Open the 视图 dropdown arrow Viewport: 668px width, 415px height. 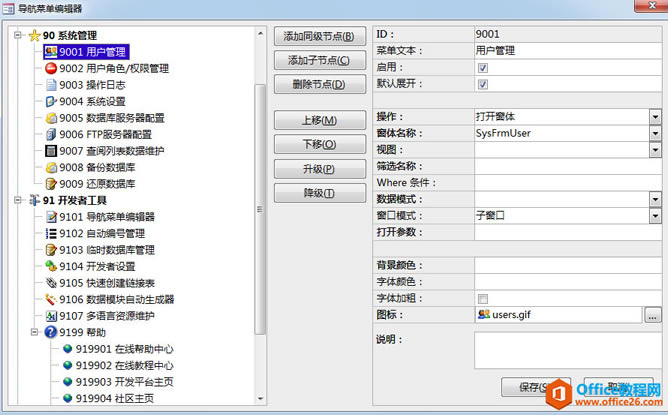(x=655, y=150)
